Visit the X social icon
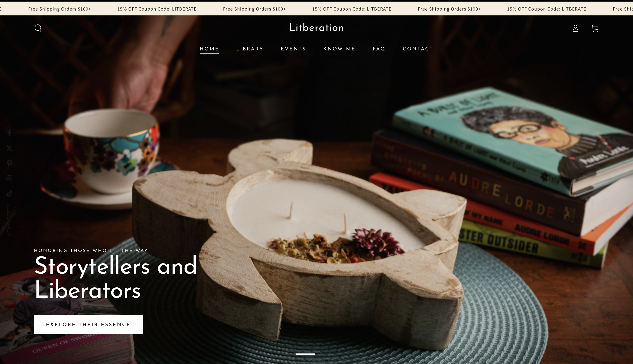 (9, 148)
